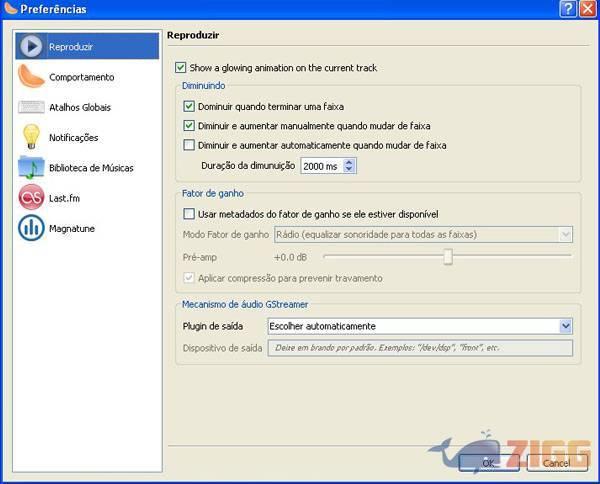
Task: Select the Last.fm settings label
Action: point(64,199)
